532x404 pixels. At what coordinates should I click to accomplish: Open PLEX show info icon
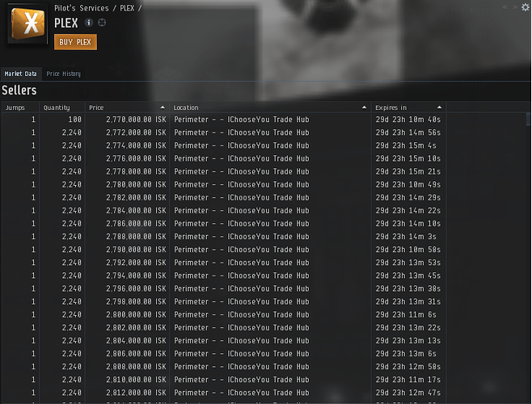point(89,23)
